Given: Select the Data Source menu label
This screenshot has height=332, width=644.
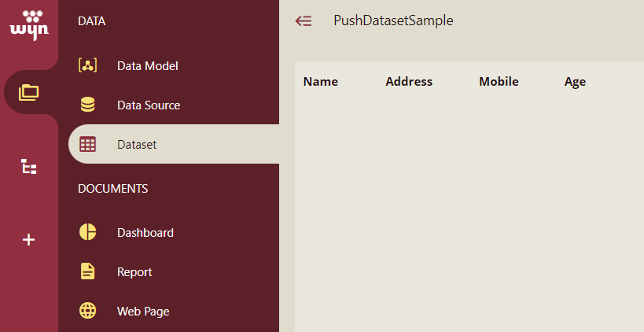Looking at the screenshot, I should (149, 105).
